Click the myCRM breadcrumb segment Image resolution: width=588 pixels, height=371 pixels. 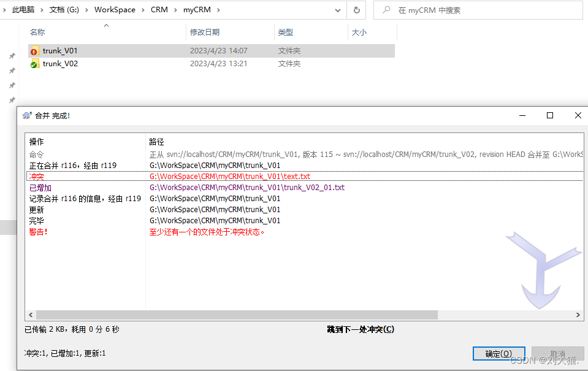click(197, 10)
